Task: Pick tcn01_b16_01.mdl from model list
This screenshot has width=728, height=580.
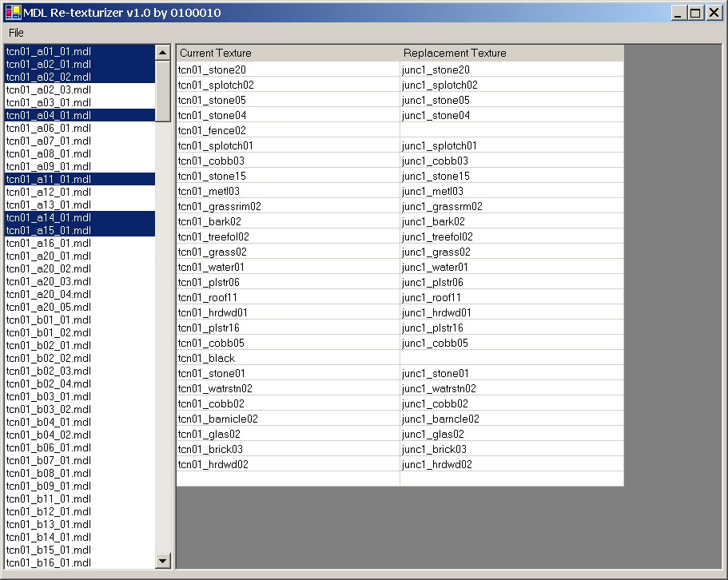Action: pyautogui.click(x=48, y=562)
